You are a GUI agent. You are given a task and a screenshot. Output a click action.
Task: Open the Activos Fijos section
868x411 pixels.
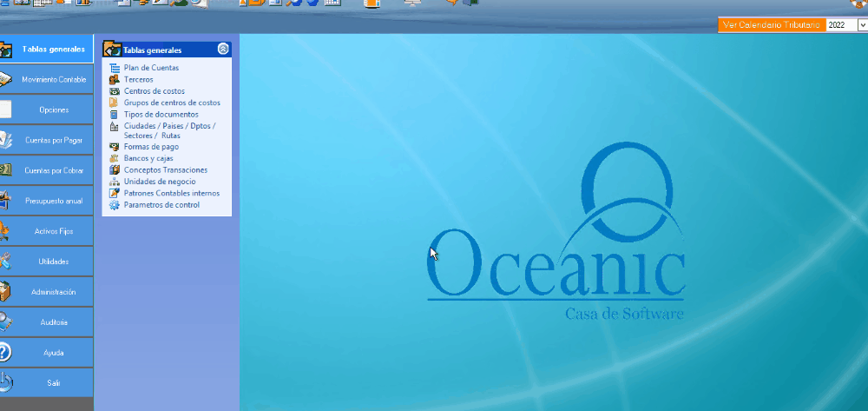coord(47,231)
